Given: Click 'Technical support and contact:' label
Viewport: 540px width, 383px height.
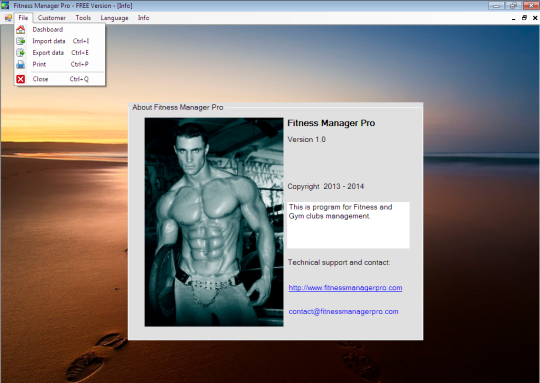Looking at the screenshot, I should coord(339,262).
